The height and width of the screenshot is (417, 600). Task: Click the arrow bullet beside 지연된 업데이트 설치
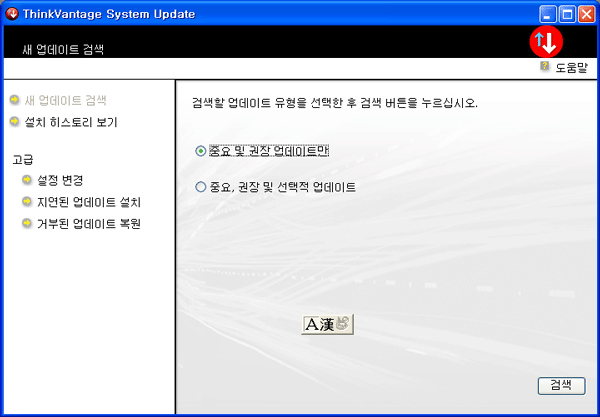[x=27, y=201]
